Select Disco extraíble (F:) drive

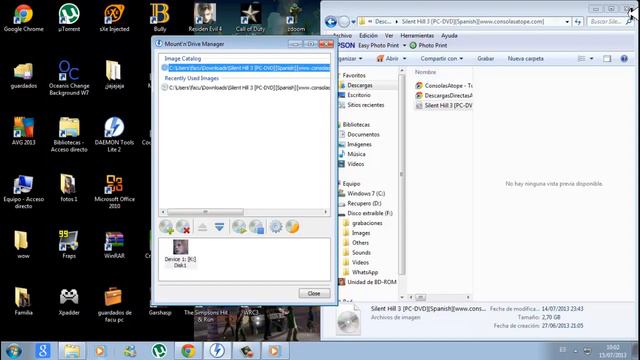370,213
